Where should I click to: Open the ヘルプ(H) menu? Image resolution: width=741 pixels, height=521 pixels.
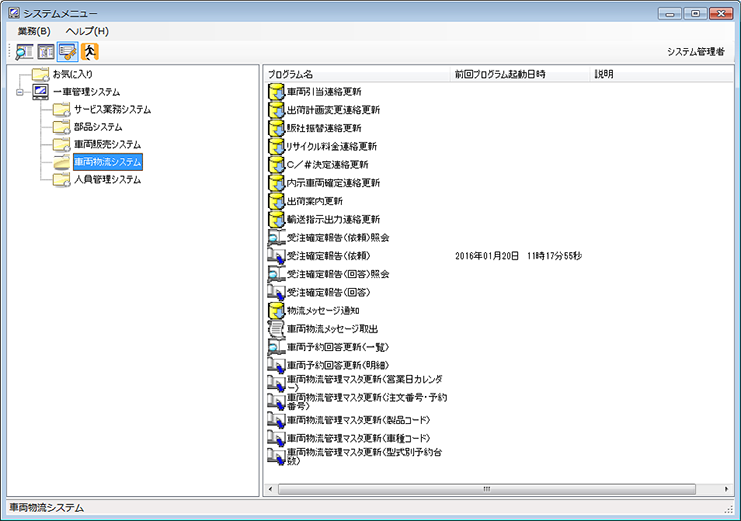click(x=87, y=31)
